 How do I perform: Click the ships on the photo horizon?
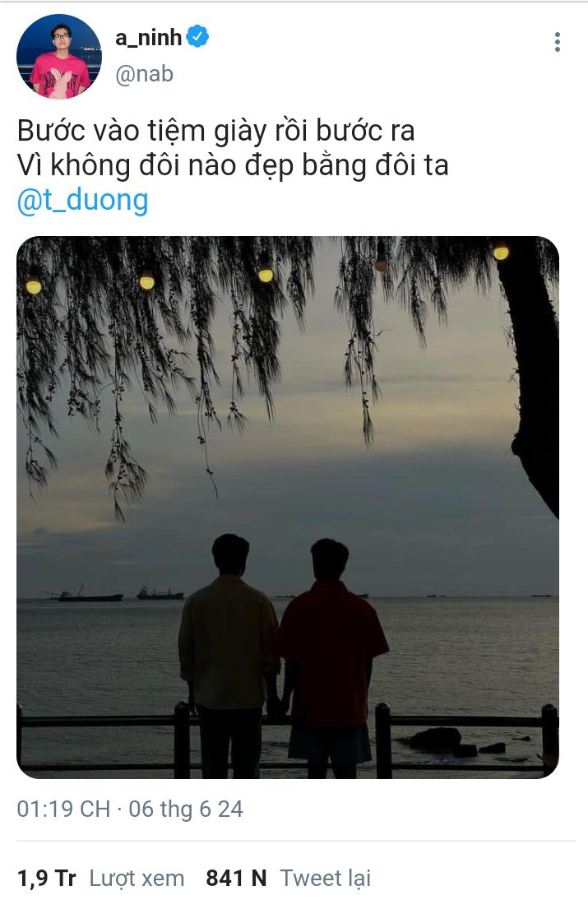click(121, 594)
